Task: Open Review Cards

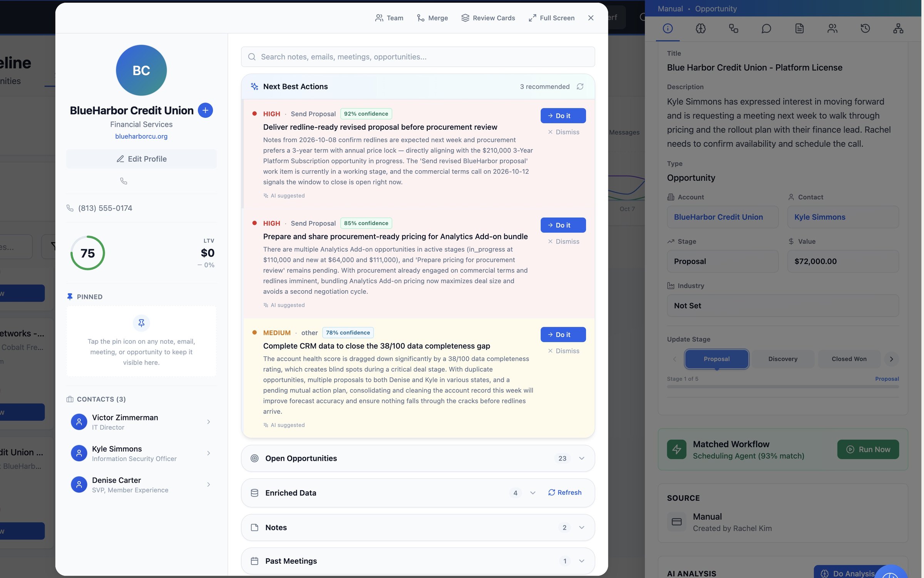Action: click(488, 18)
